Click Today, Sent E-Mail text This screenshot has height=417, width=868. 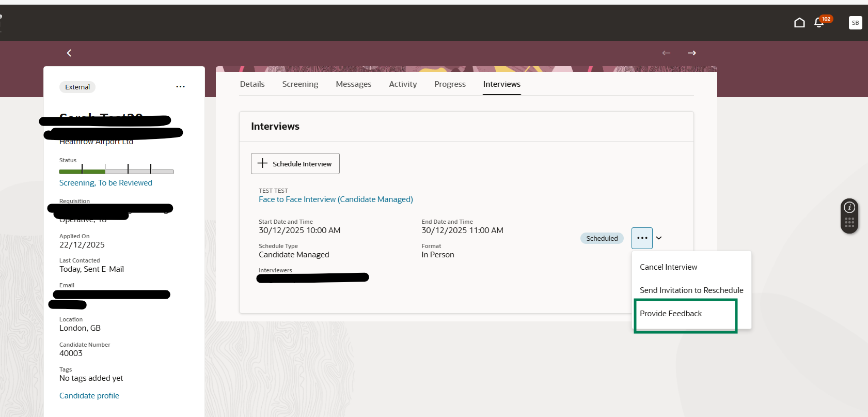point(91,269)
